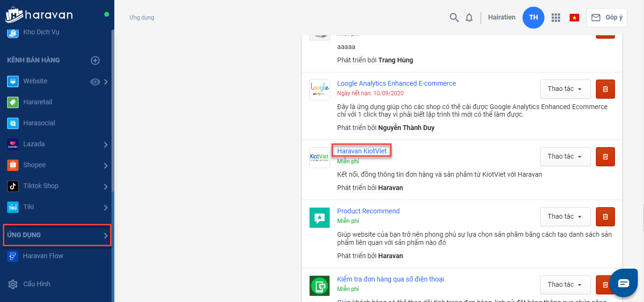Image resolution: width=644 pixels, height=302 pixels.
Task: Expand the Lazada submenu chevron
Action: click(x=106, y=144)
